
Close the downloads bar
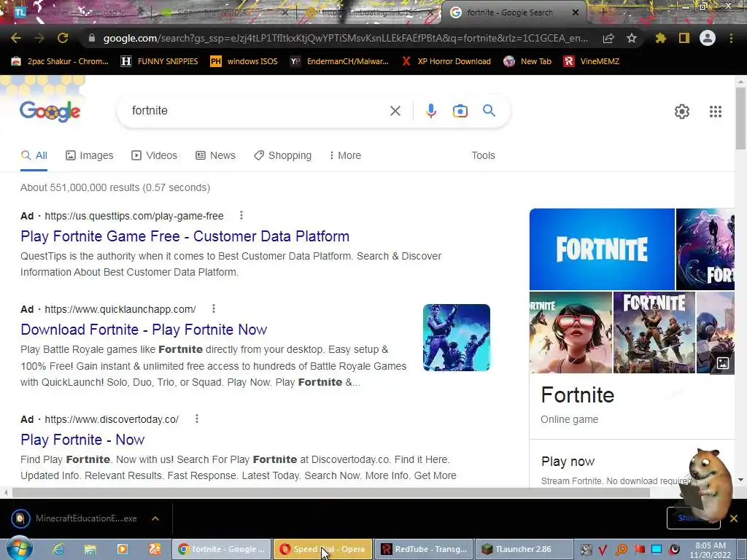[x=734, y=518]
